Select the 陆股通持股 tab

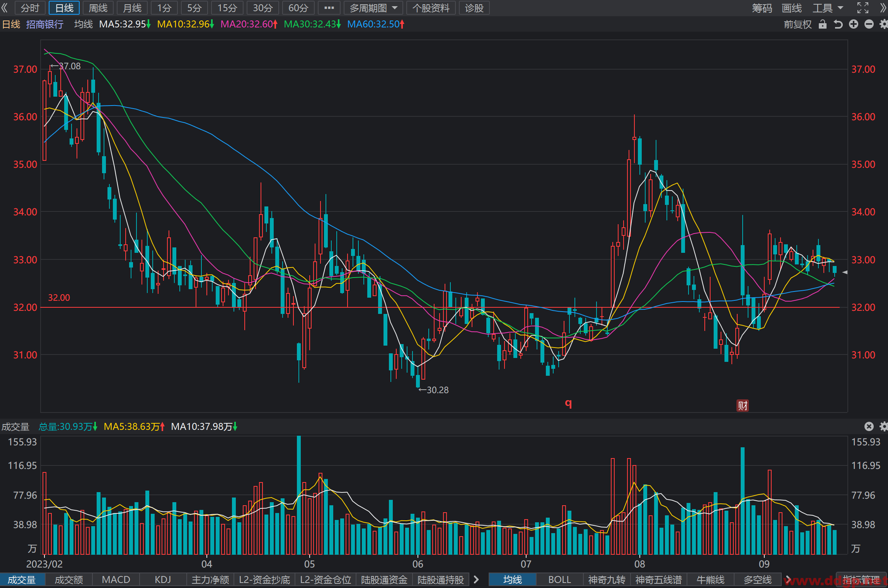click(441, 580)
